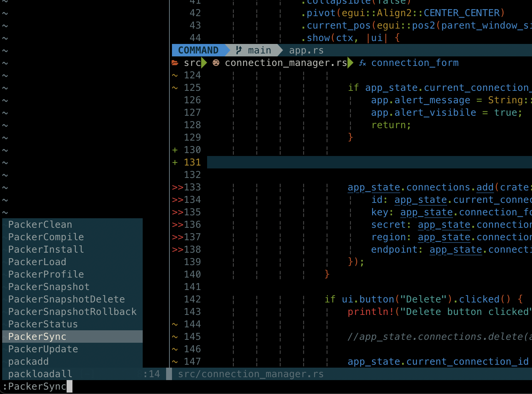Viewport: 532px width, 394px height.
Task: Click the >> diff marker beside line 138
Action: point(177,249)
